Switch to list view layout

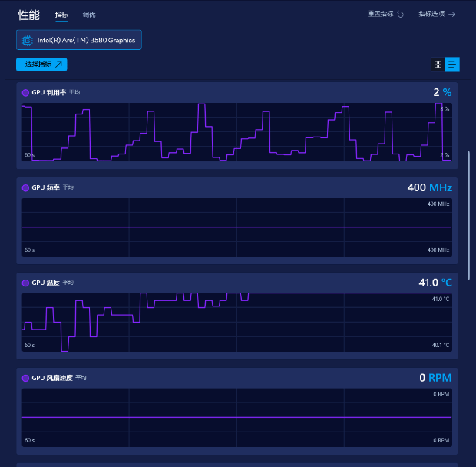452,65
